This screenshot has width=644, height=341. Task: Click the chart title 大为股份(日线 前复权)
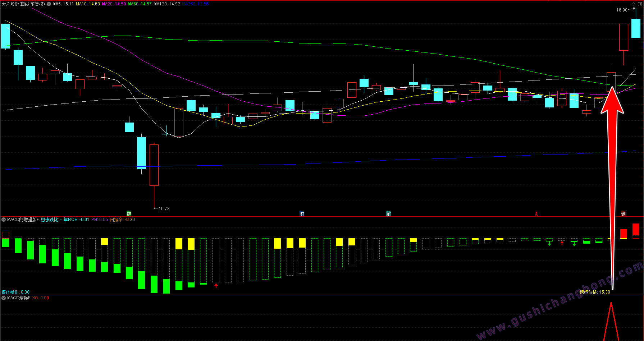point(23,4)
